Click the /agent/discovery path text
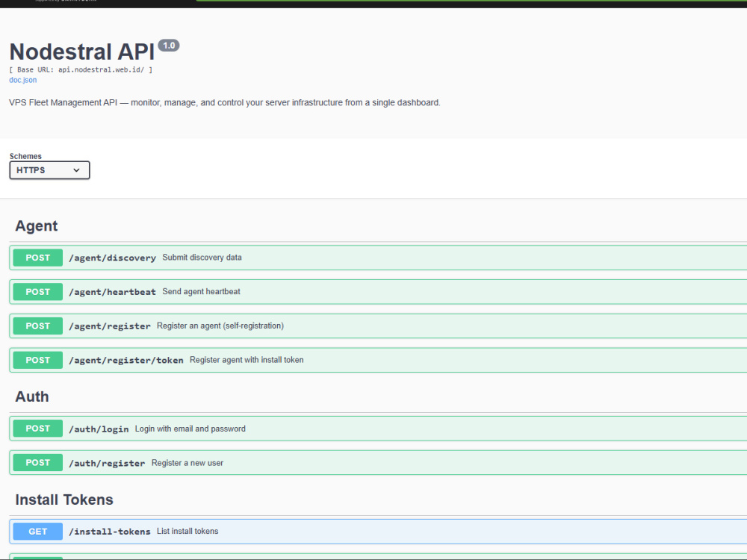The height and width of the screenshot is (560, 747). click(113, 258)
